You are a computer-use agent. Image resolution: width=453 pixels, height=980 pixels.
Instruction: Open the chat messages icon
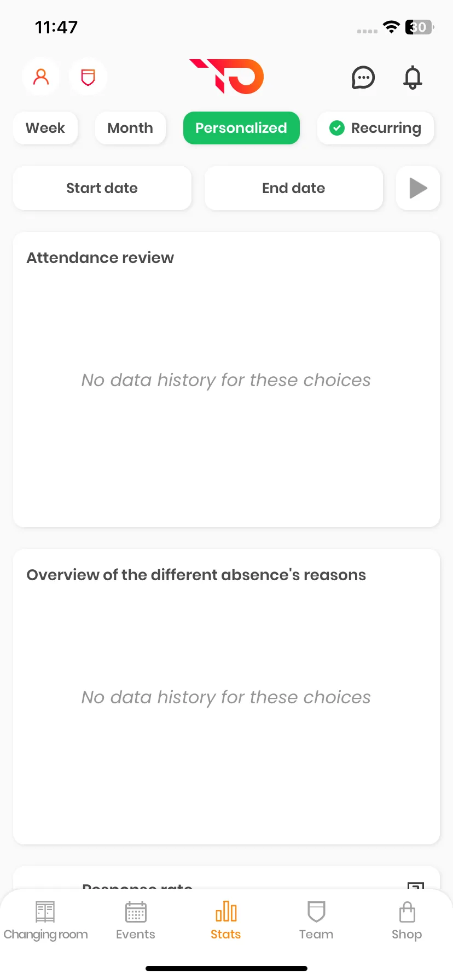[x=363, y=78]
